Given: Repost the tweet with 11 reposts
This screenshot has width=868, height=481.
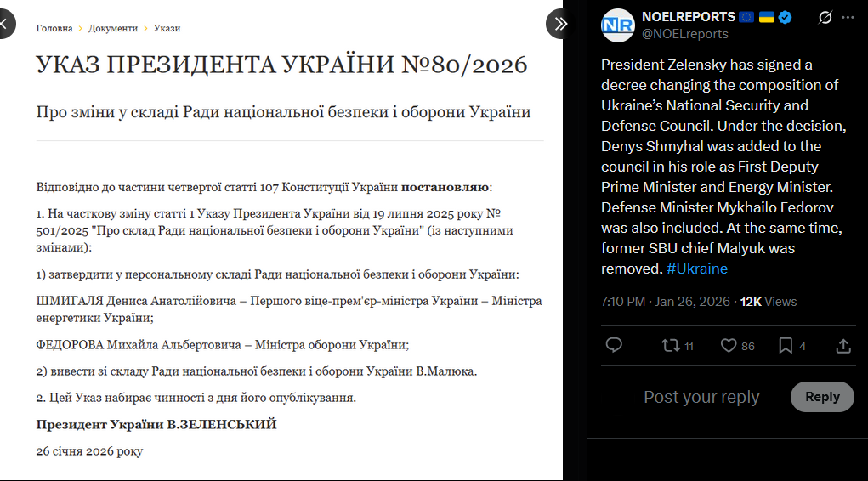Looking at the screenshot, I should point(677,346).
